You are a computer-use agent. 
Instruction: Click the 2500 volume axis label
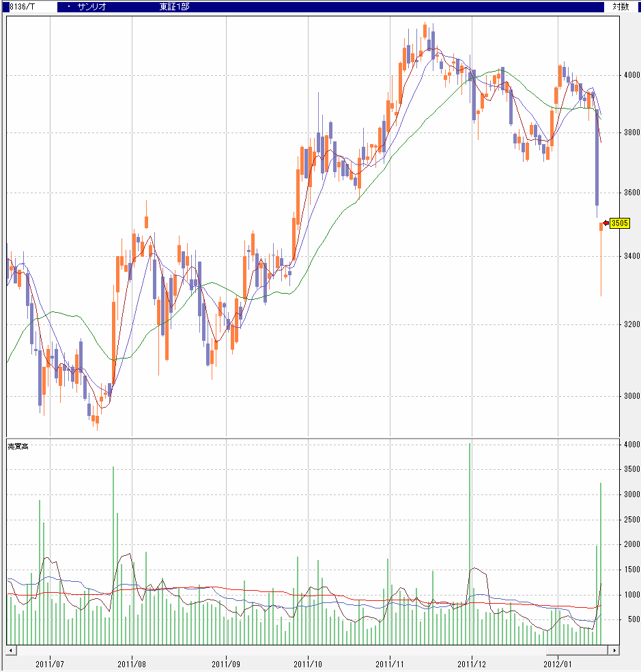631,520
